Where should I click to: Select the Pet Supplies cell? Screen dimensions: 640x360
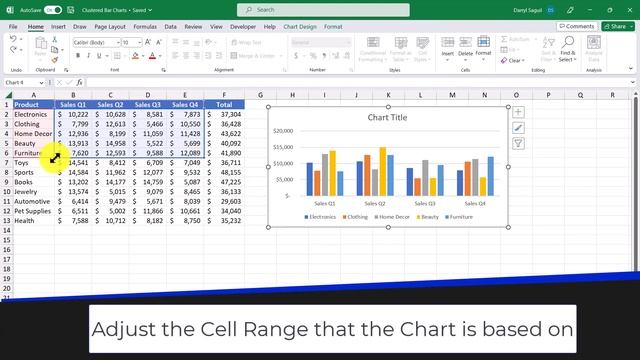(x=33, y=211)
